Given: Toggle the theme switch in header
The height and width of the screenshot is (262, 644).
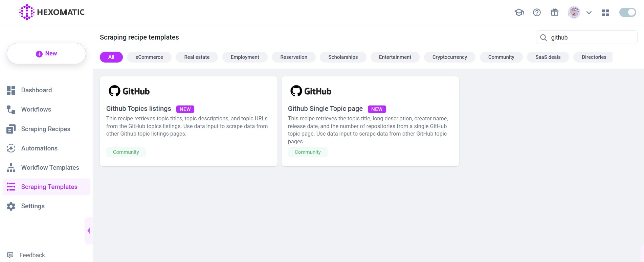Looking at the screenshot, I should point(627,13).
